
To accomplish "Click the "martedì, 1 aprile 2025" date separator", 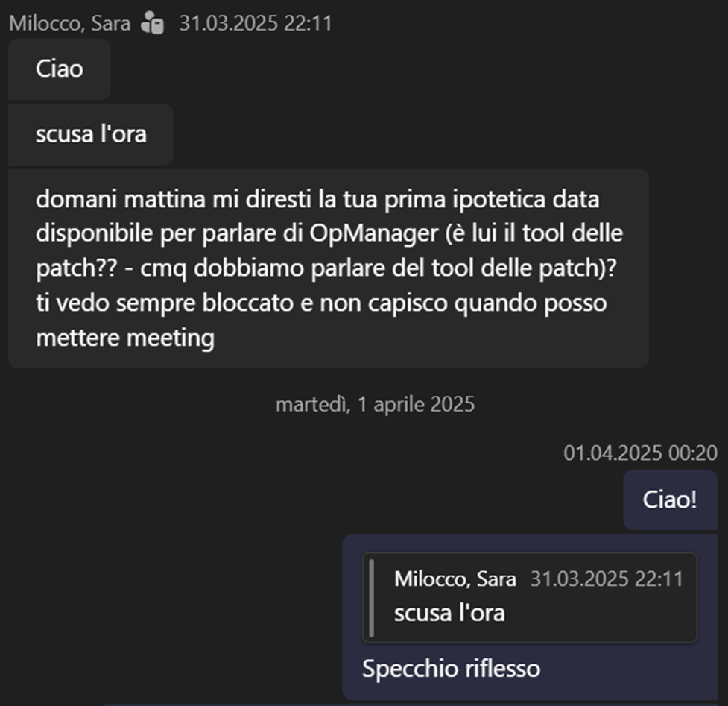I will coord(375,404).
